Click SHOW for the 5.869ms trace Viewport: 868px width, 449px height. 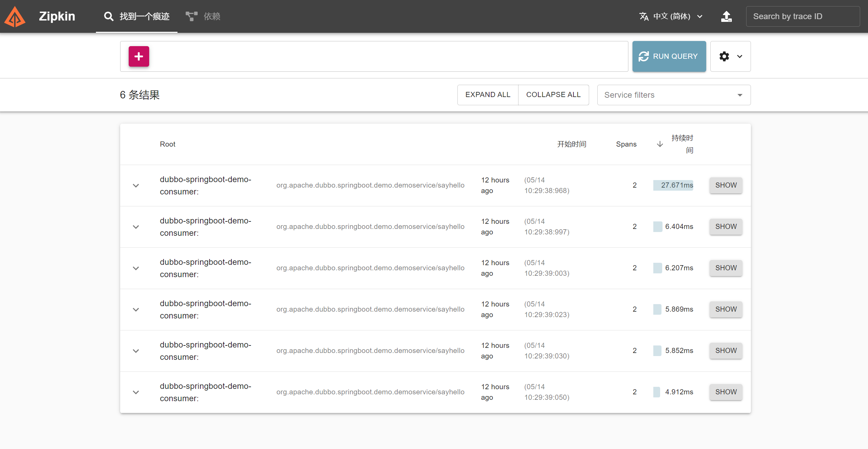(x=726, y=309)
